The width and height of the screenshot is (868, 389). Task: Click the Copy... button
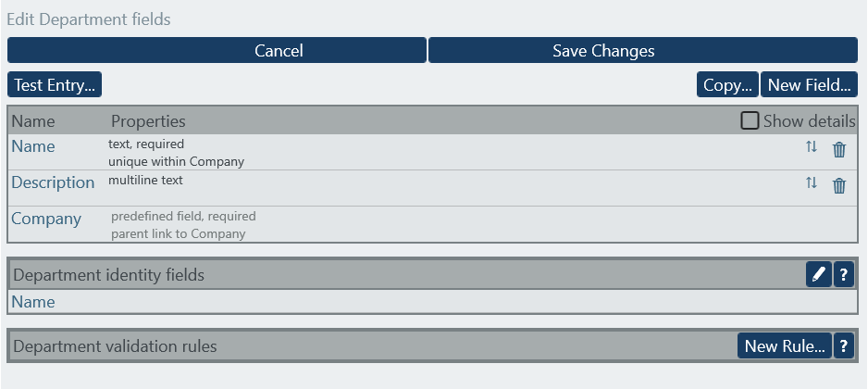[727, 85]
